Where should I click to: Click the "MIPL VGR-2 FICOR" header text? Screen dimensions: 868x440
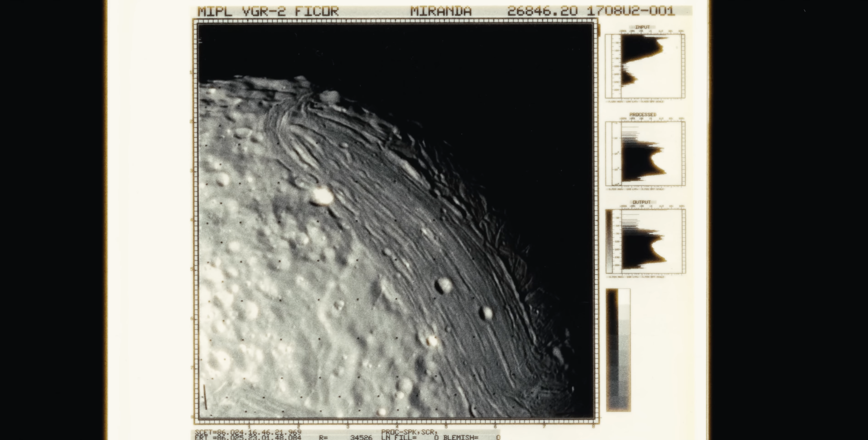268,11
